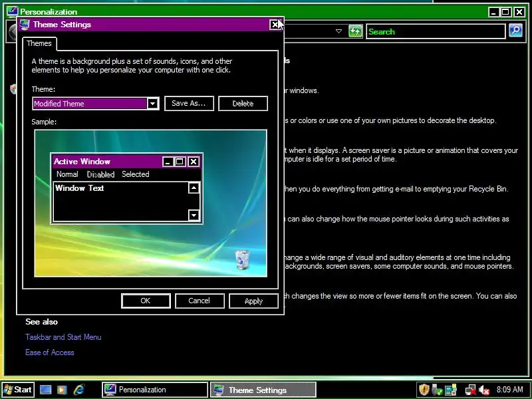This screenshot has width=532, height=399.
Task: Click the security shield tray icon
Action: [x=424, y=390]
